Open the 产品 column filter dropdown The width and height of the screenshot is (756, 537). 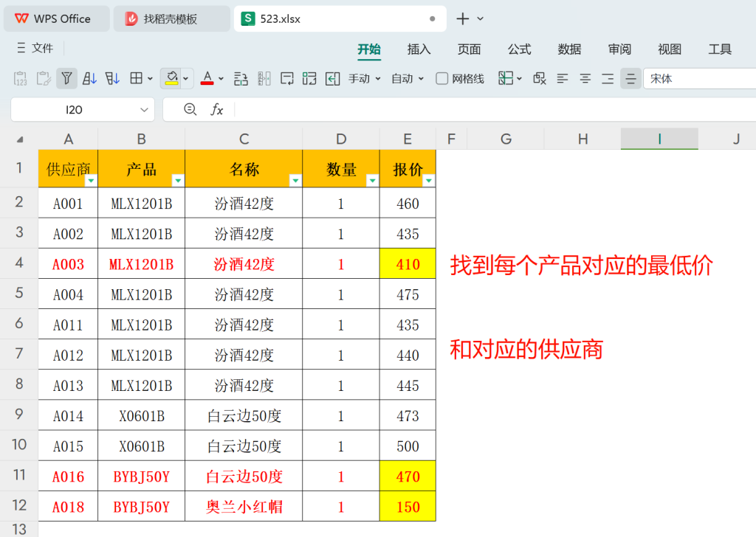click(x=178, y=180)
